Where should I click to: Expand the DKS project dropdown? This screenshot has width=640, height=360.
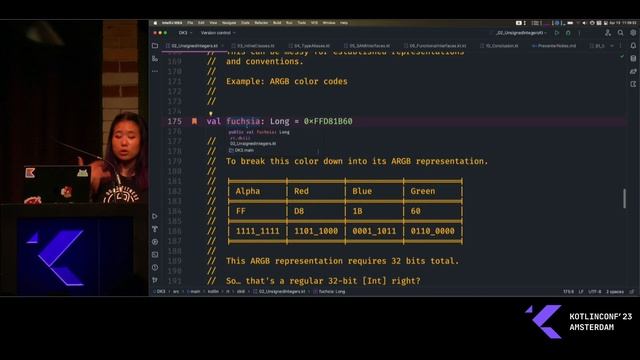(x=185, y=33)
